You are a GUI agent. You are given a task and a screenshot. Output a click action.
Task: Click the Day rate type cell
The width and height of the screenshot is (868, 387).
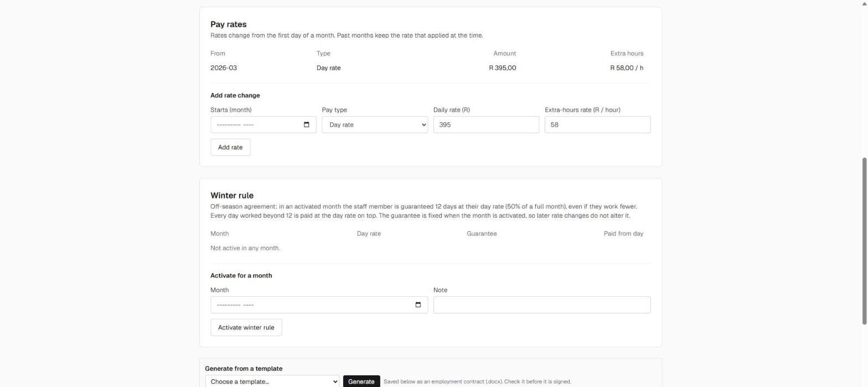[329, 68]
